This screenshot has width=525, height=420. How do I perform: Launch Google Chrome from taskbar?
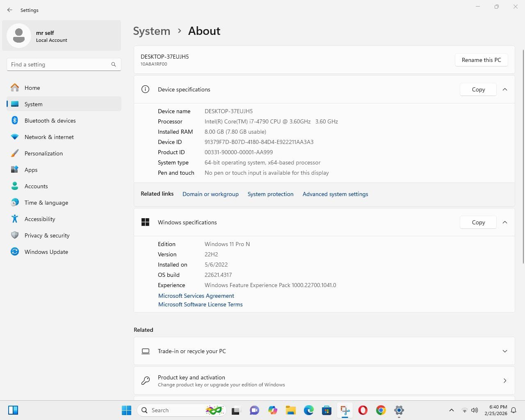381,410
